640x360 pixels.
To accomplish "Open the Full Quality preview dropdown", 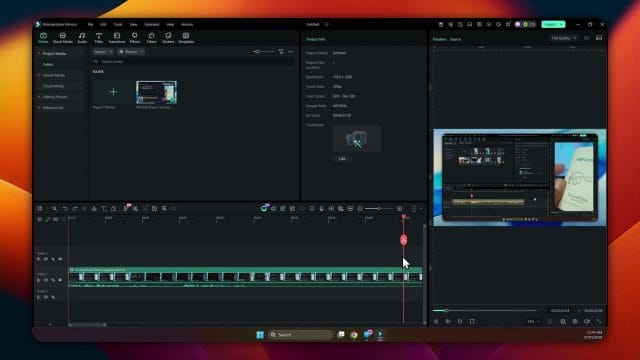I will 563,38.
